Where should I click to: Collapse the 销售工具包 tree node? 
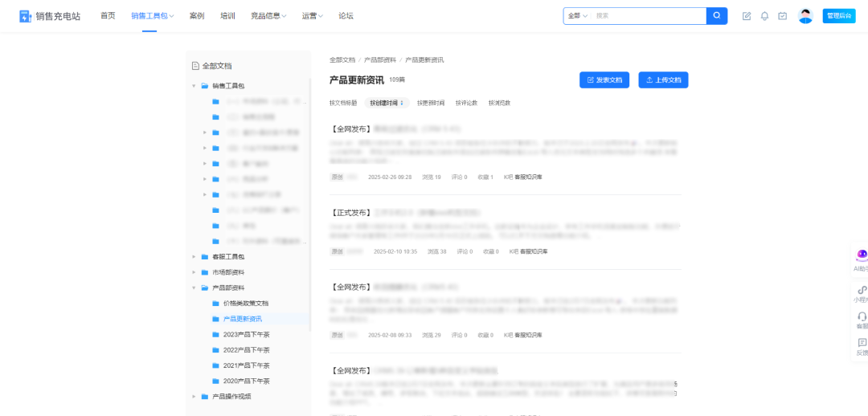(194, 86)
